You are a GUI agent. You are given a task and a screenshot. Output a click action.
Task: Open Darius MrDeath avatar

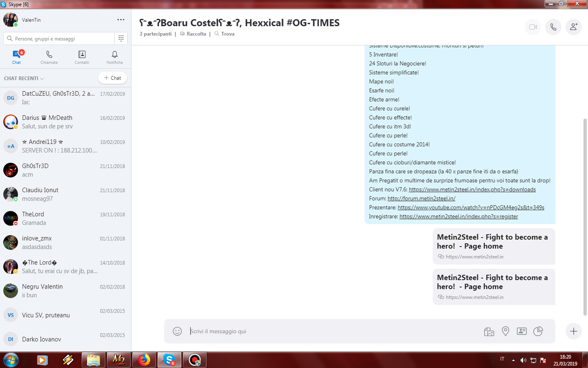11,122
